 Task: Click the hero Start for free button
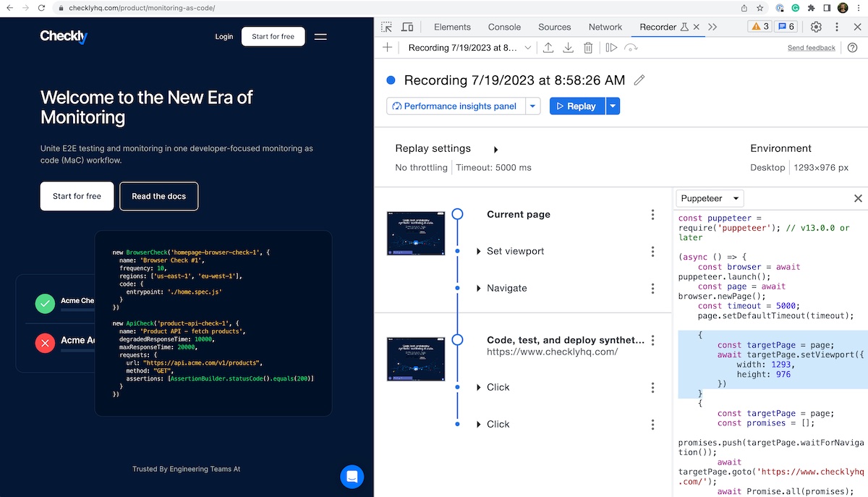coord(77,196)
